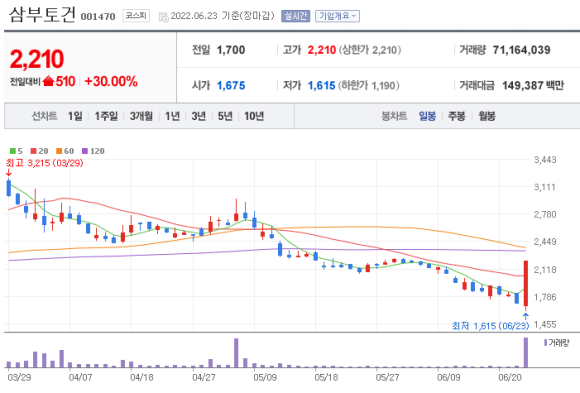Click the calendar icon before the date

[x=163, y=17]
